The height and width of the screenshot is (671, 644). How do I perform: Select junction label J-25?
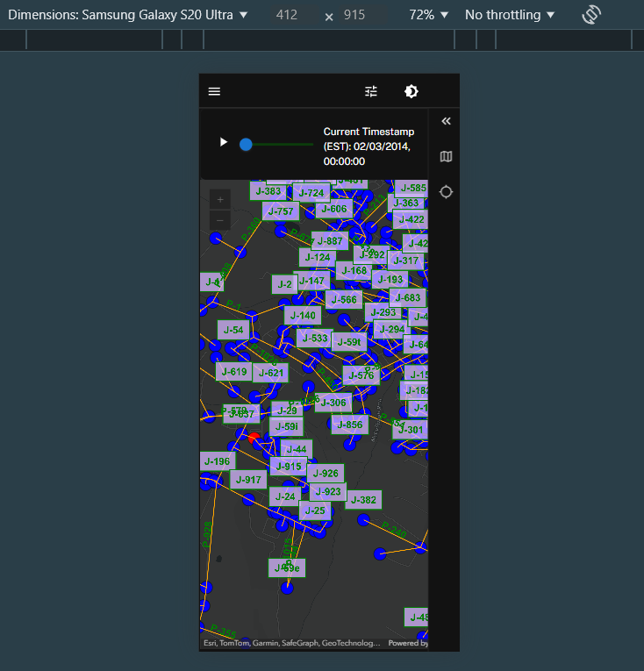tap(315, 510)
